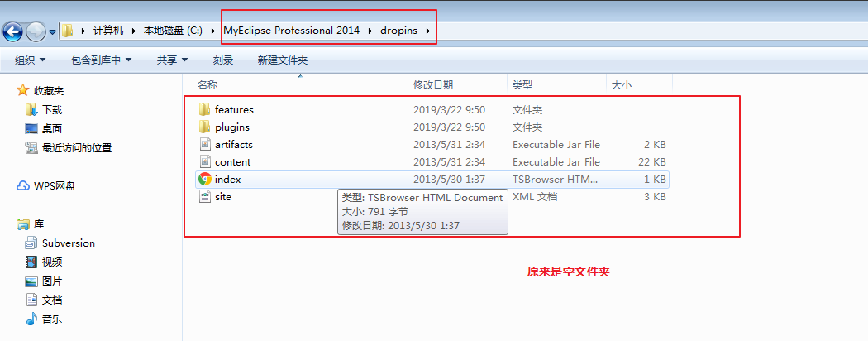Click the 库 libraries icon
This screenshot has height=341, width=868.
click(22, 224)
